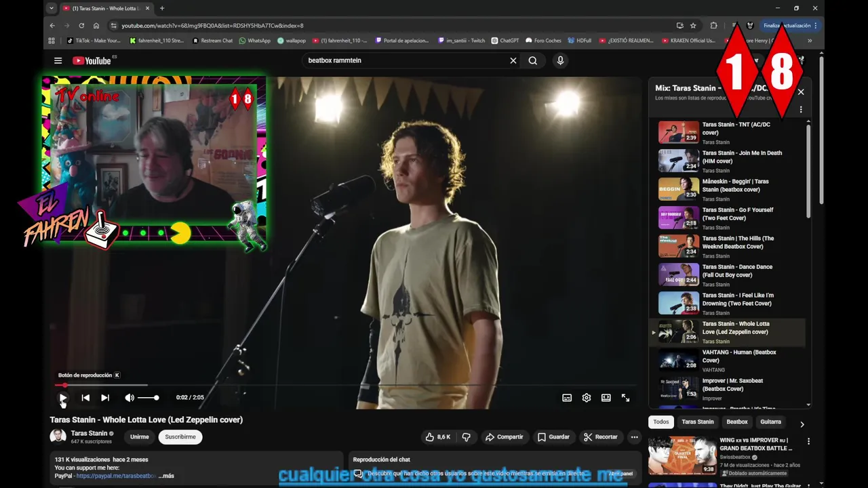Open a new browser tab
868x488 pixels.
pos(162,8)
